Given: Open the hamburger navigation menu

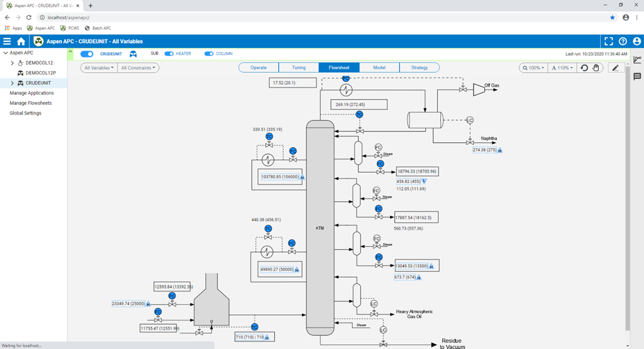Looking at the screenshot, I should click(7, 41).
